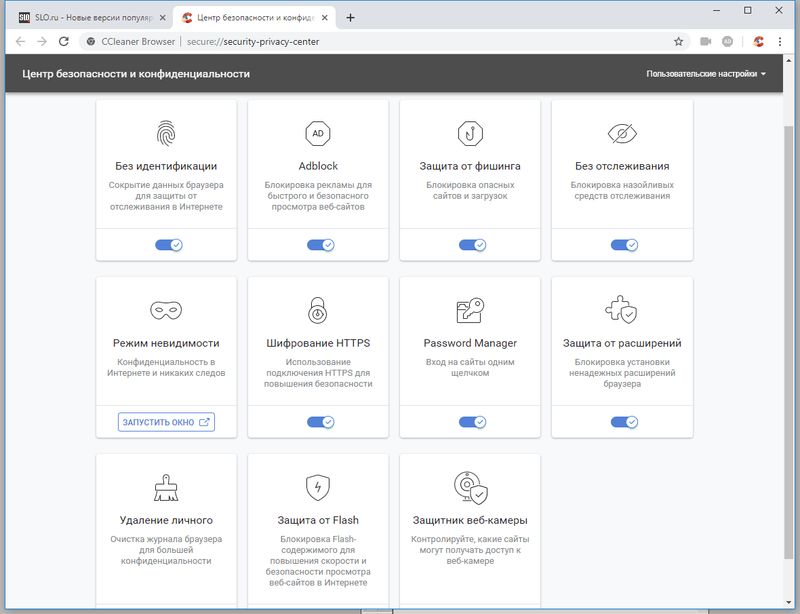The width and height of the screenshot is (800, 614).
Task: Click the Password Manager key icon
Action: click(470, 310)
